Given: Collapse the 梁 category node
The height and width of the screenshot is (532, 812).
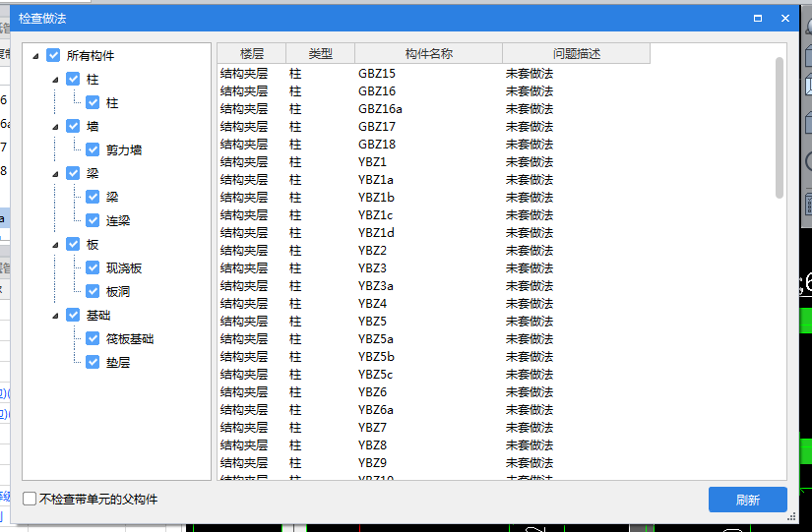Looking at the screenshot, I should (55, 174).
